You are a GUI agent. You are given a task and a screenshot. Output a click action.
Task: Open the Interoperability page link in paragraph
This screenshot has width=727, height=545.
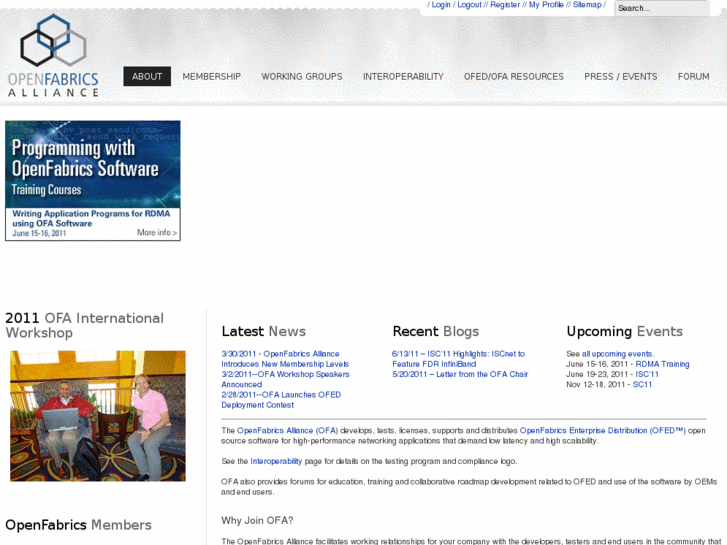point(276,461)
